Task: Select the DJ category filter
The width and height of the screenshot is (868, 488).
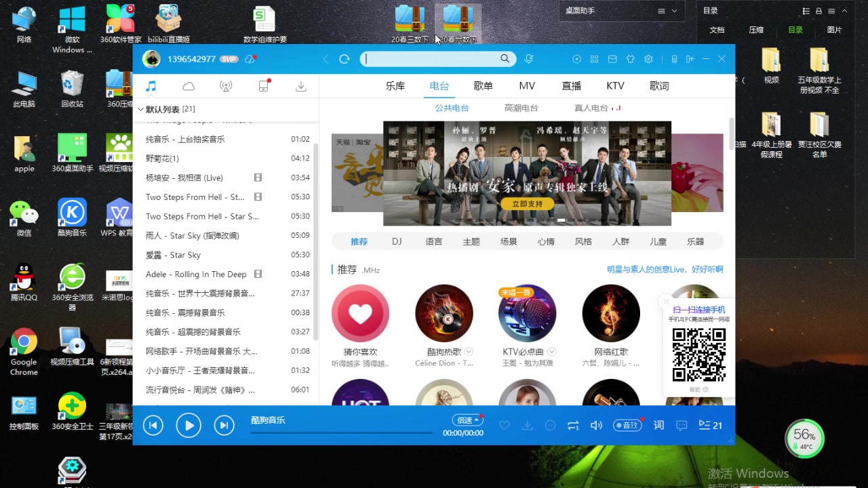Action: (397, 241)
